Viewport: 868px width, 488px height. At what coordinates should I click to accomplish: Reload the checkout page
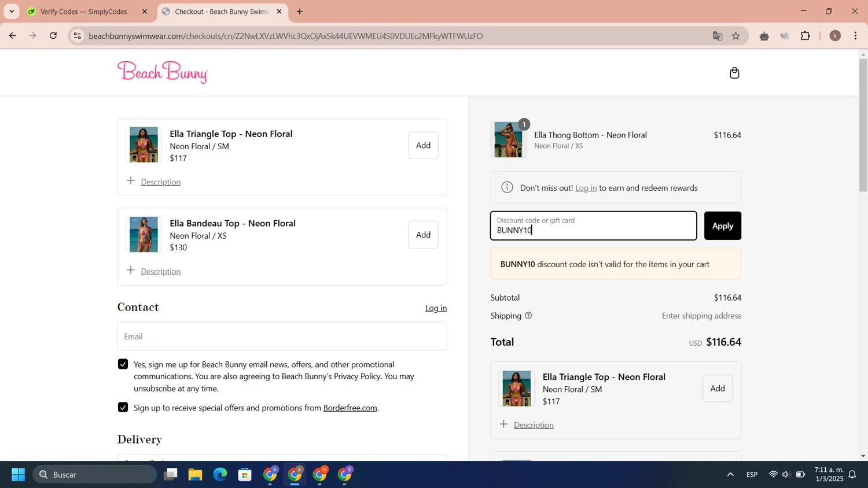click(53, 36)
